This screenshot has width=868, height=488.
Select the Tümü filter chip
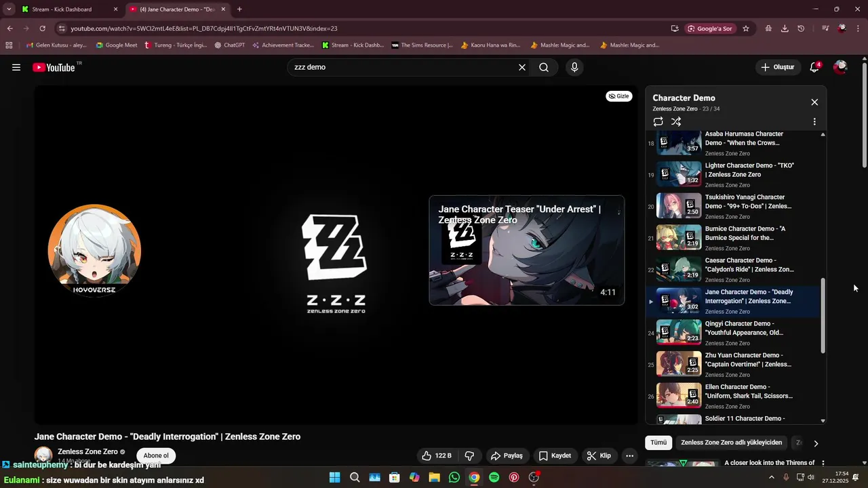658,443
